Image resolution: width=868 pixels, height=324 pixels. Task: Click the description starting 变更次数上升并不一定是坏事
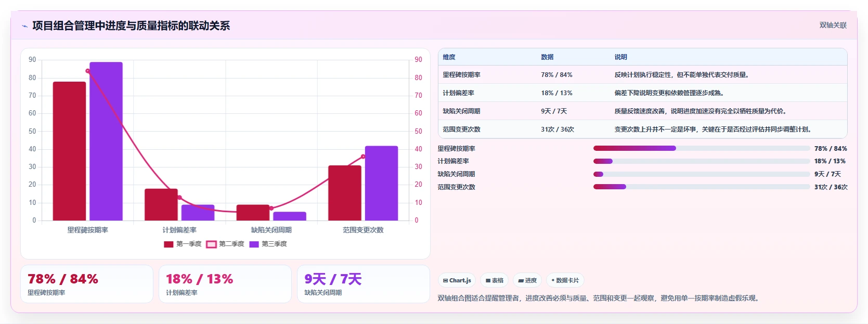(x=713, y=129)
